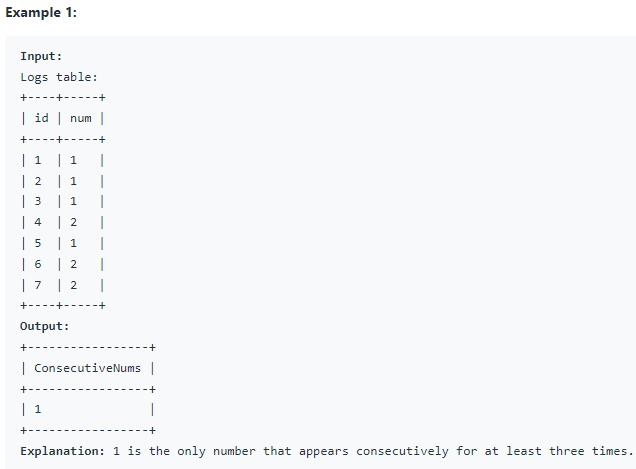
Task: Click the 'ConsecutiveNums' column header
Action: (x=87, y=368)
